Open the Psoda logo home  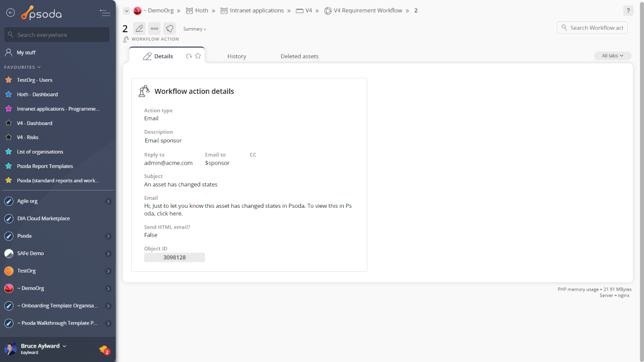tap(42, 13)
